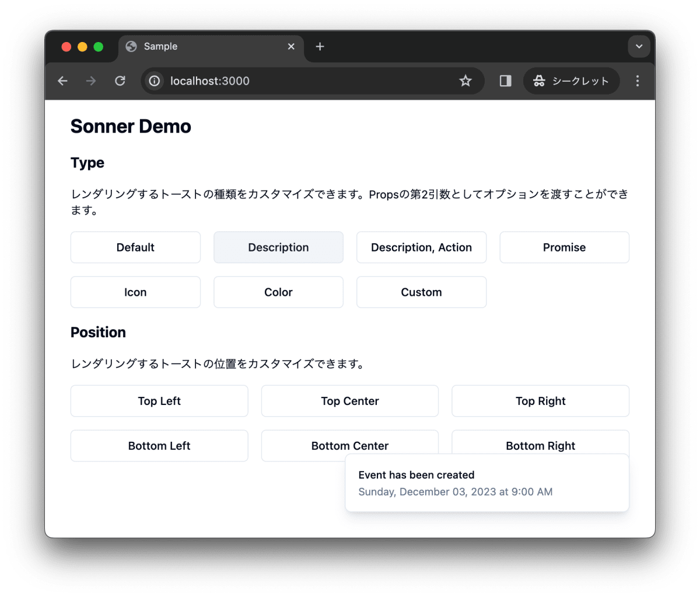This screenshot has width=700, height=597.
Task: Open the Chrome three-dot menu
Action: pos(638,81)
